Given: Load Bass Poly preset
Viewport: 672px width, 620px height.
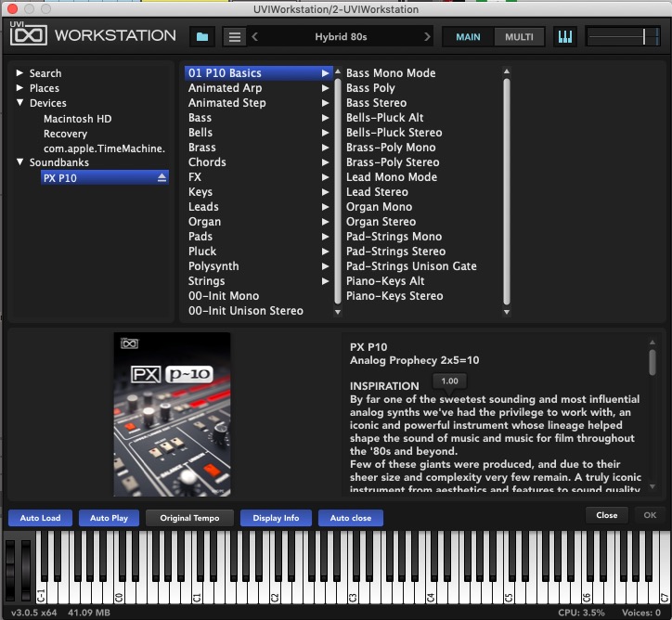Looking at the screenshot, I should pos(370,88).
